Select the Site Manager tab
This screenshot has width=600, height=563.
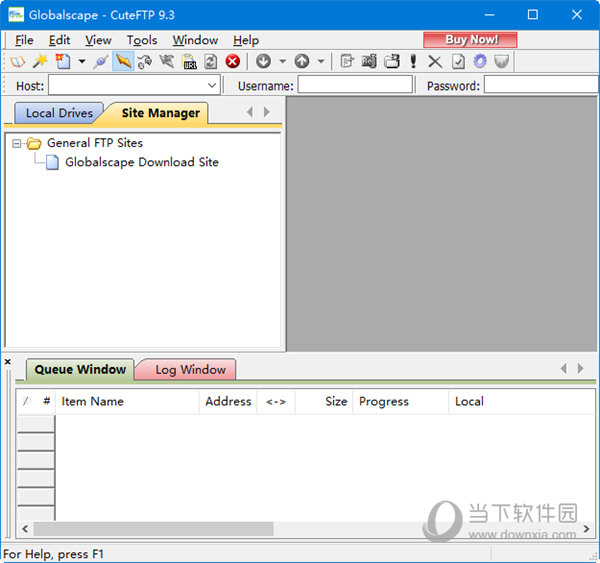coord(161,113)
